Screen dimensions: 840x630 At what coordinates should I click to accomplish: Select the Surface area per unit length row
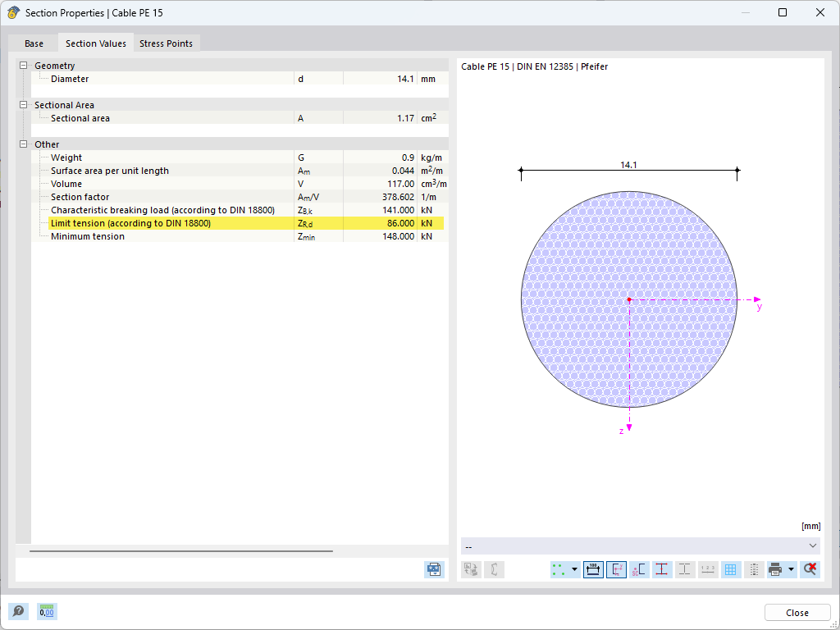point(240,171)
